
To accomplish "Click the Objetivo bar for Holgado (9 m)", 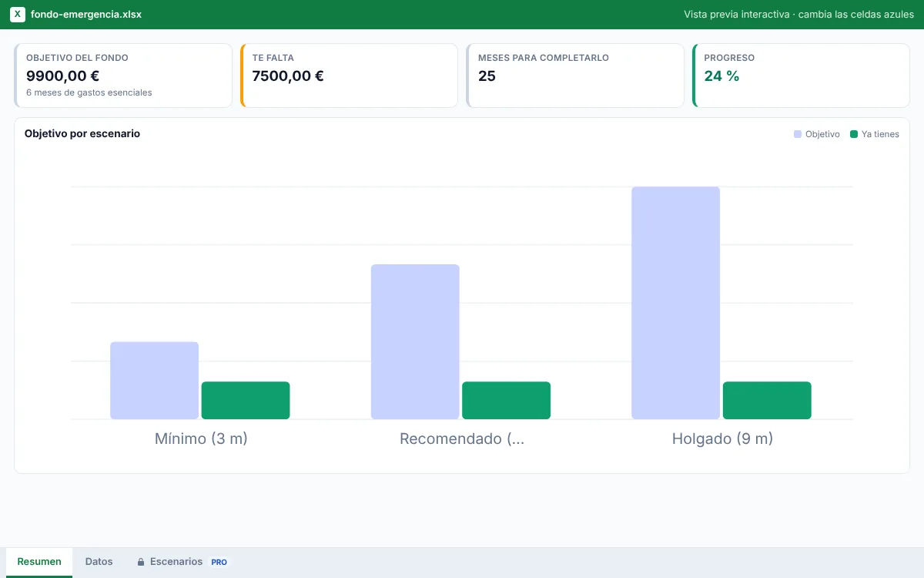I will tap(676, 303).
